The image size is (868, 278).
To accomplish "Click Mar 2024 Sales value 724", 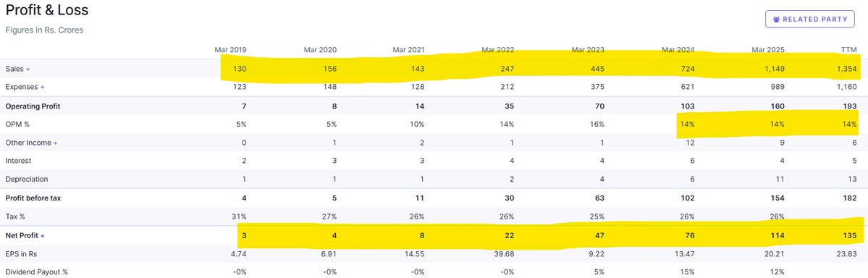I will coord(688,69).
